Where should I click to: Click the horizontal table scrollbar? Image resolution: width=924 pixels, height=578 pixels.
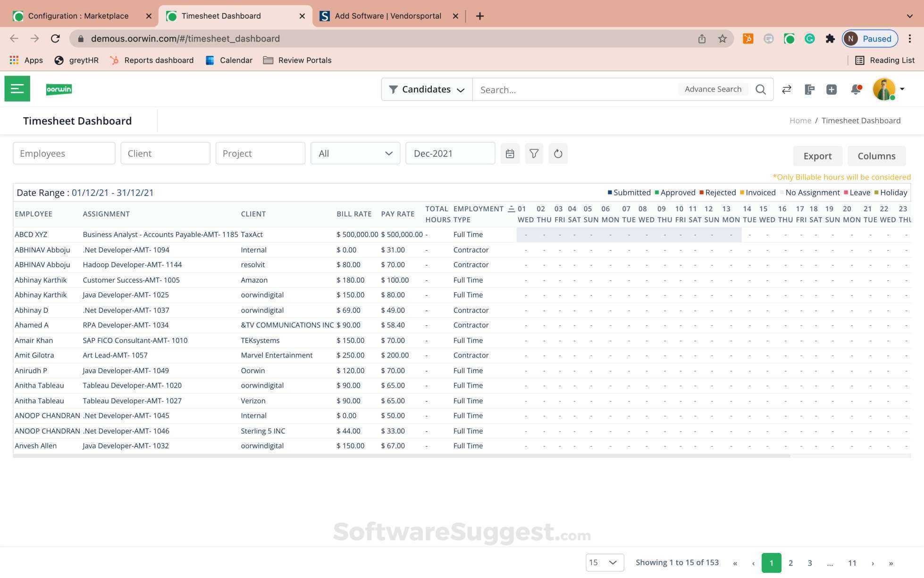click(401, 456)
